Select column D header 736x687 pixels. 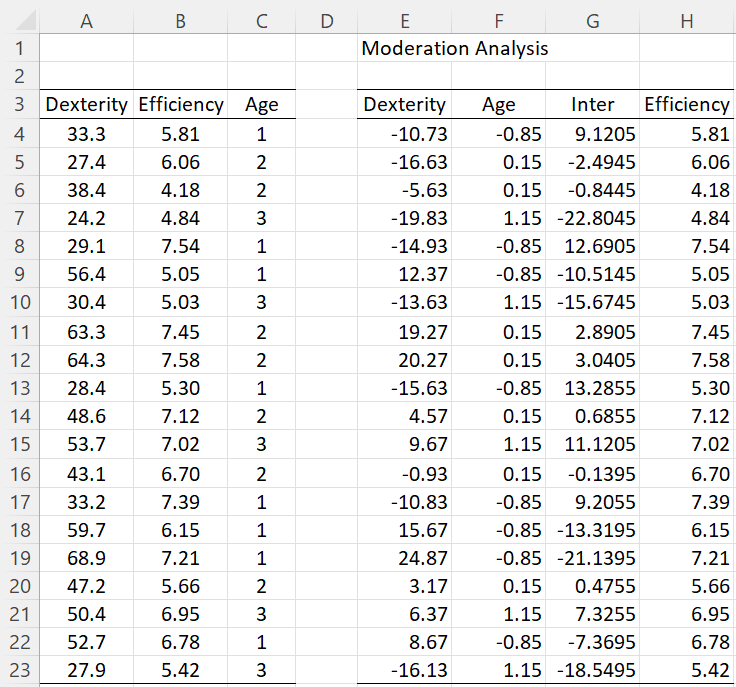point(327,21)
